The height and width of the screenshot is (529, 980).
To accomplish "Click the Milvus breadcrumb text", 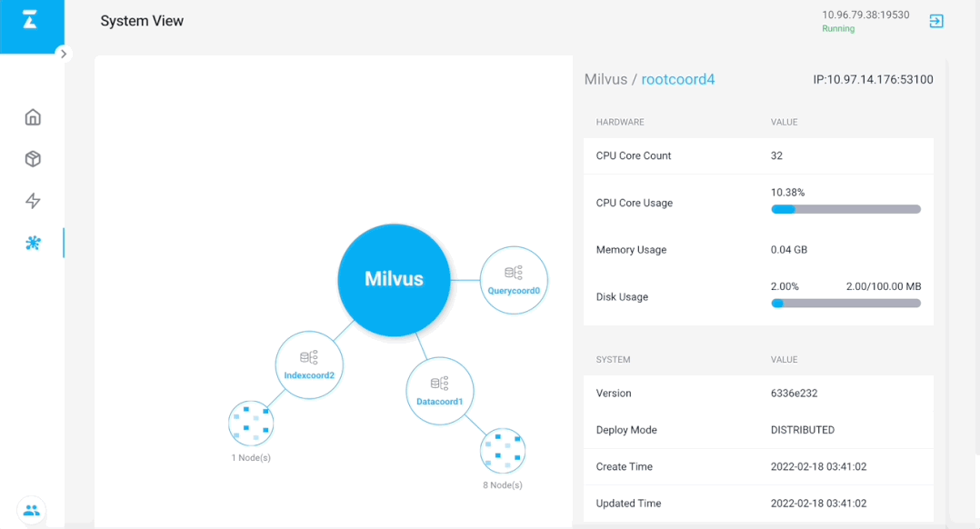I will tap(605, 79).
